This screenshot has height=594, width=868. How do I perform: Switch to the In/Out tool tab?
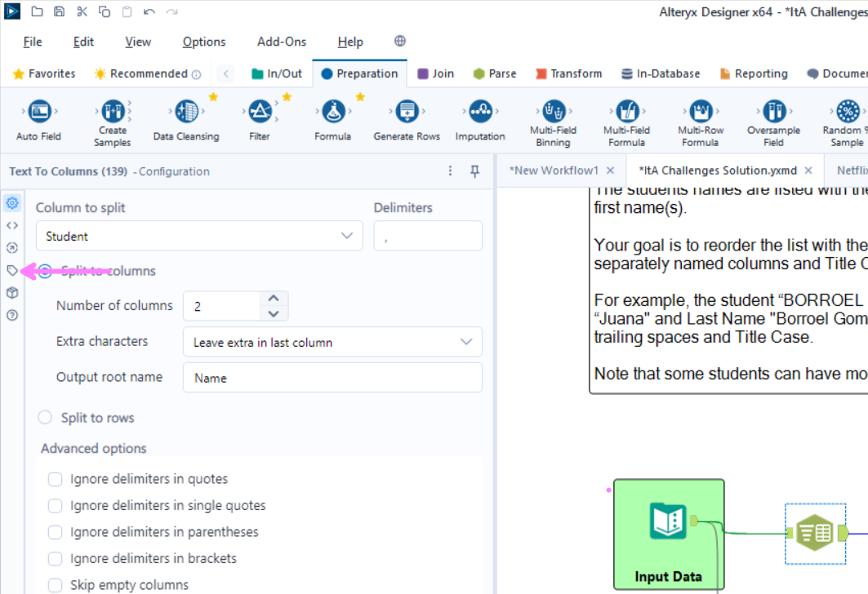tap(277, 73)
